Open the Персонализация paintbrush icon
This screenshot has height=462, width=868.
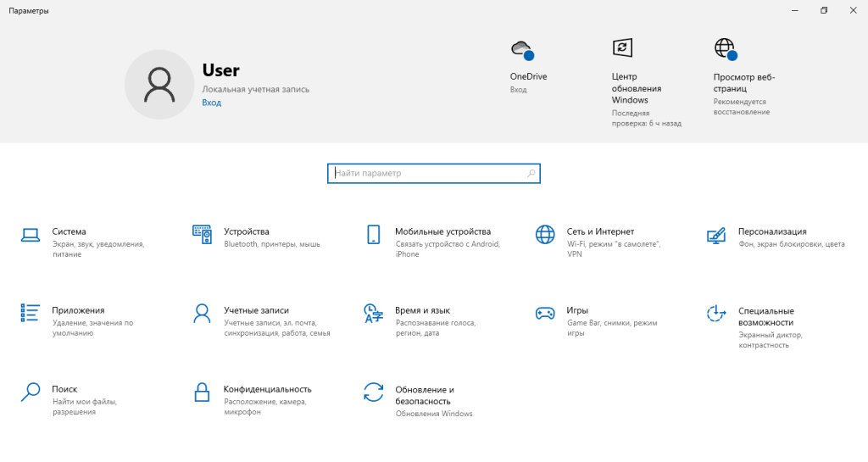pos(715,235)
